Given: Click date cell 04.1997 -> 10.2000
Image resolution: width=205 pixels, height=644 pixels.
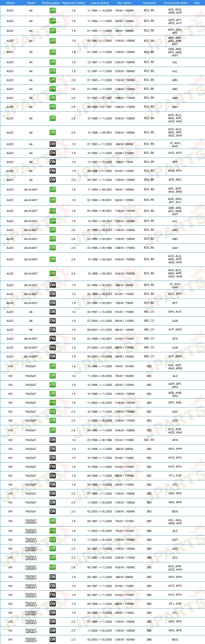Looking at the screenshot, I should tap(100, 312).
